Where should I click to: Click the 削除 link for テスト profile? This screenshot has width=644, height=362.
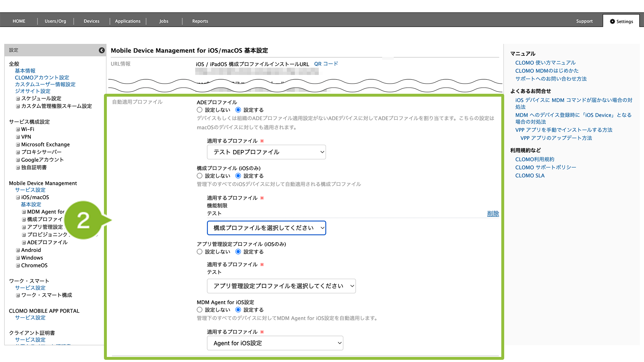click(x=493, y=214)
